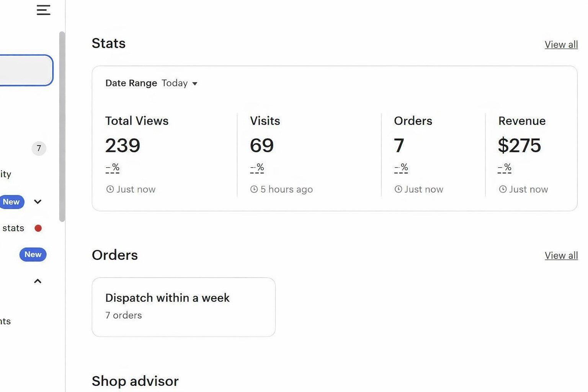Image resolution: width=588 pixels, height=392 pixels.
Task: Collapse the sidebar section using the up chevron
Action: click(38, 281)
